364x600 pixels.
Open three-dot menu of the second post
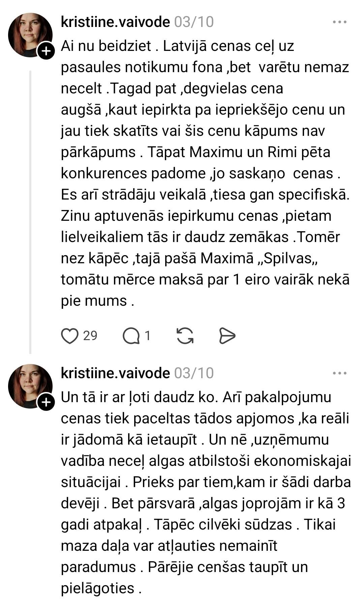pos(339,373)
